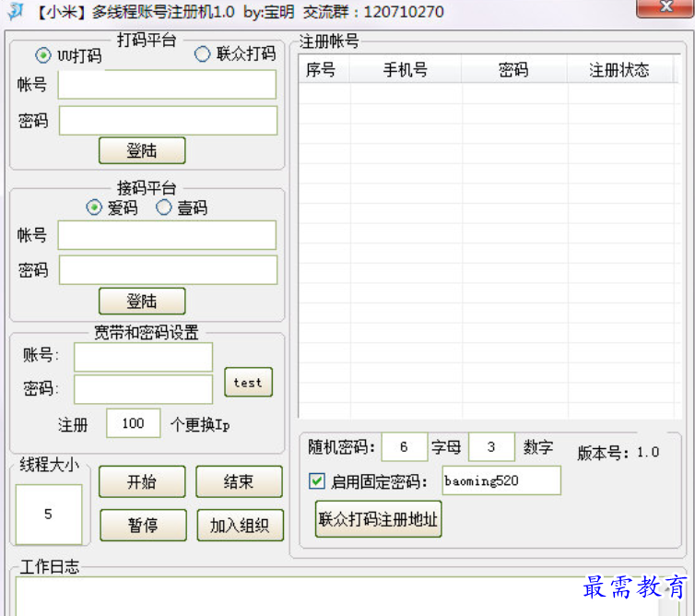Choose the 壹码 platform radio button
Viewport: 695px width, 616px height.
pyautogui.click(x=163, y=207)
